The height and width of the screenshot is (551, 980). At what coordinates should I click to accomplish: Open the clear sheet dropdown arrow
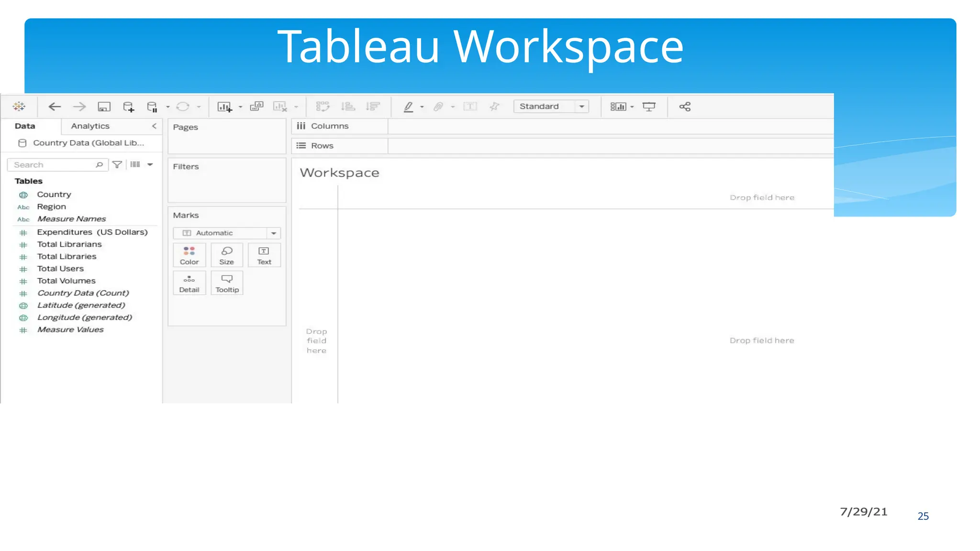(296, 107)
